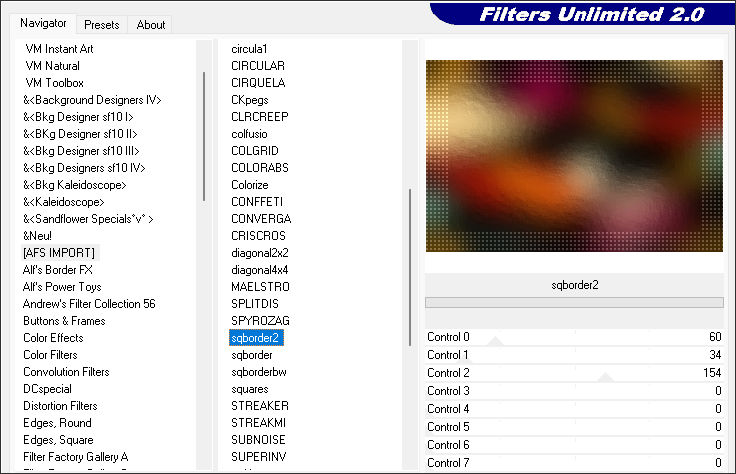Click the filter preview image
This screenshot has height=474, width=736.
(574, 156)
